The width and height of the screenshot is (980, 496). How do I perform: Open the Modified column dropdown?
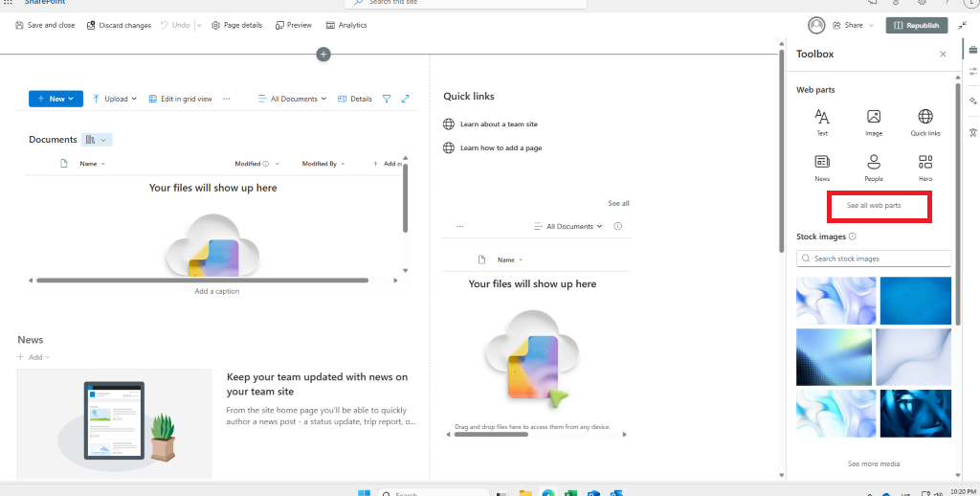tap(277, 164)
